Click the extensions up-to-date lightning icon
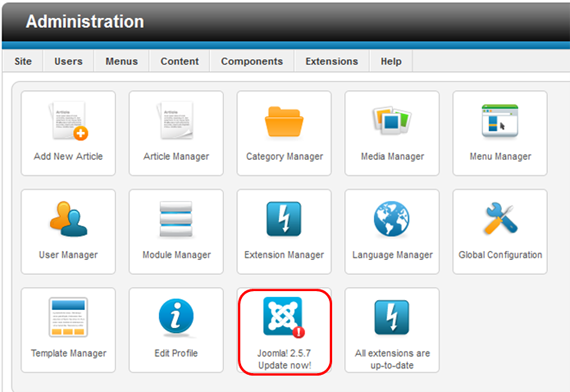 tap(392, 317)
